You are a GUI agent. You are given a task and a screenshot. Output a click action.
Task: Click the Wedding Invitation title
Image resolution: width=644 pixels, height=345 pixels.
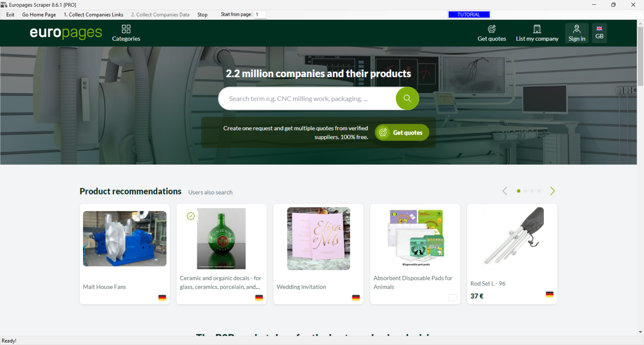[x=301, y=287]
